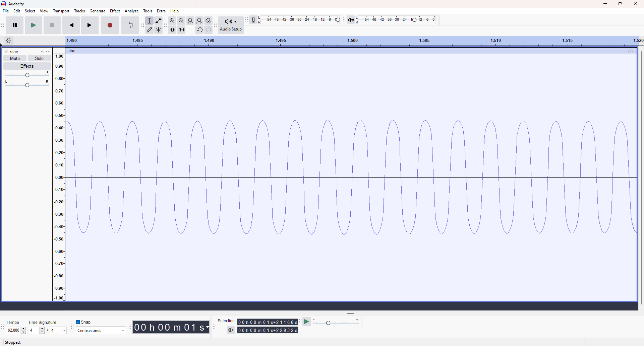Select the Selection tool
This screenshot has width=644, height=346.
pyautogui.click(x=150, y=20)
